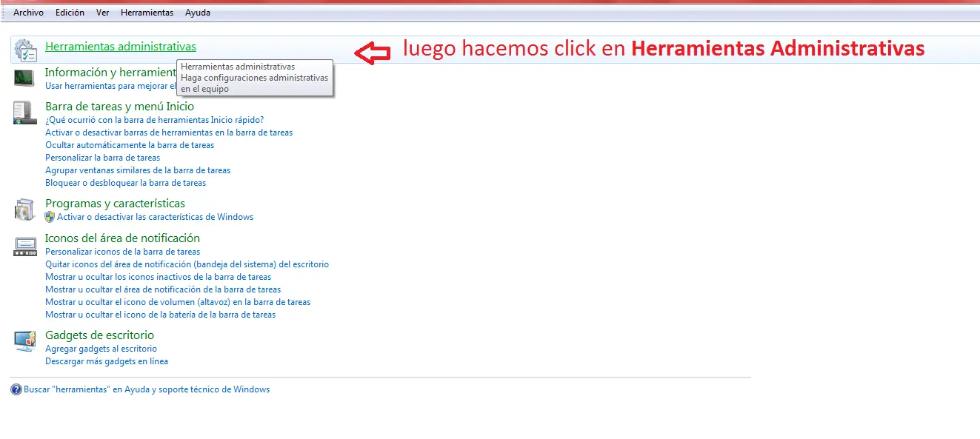Click Buscar "herramientas" en Ayuda y soporte técnico
Image resolution: width=980 pixels, height=439 pixels.
(x=147, y=389)
